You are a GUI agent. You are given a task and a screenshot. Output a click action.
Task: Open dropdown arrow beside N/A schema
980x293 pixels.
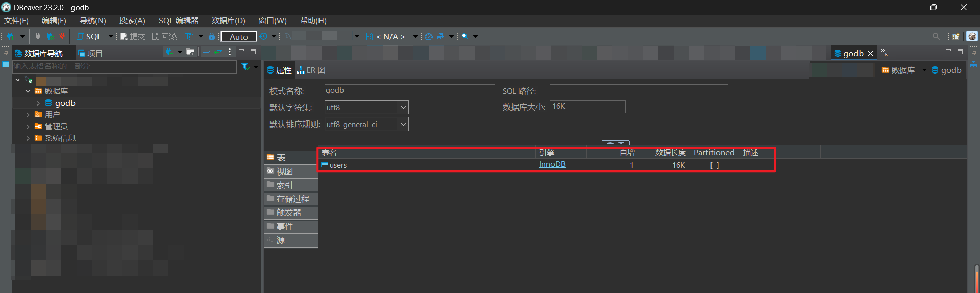coord(415,36)
